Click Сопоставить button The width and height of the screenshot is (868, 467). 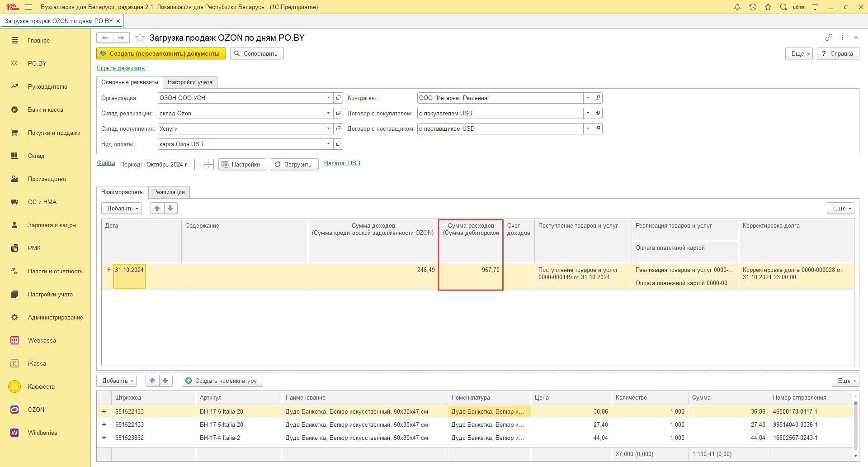click(257, 53)
